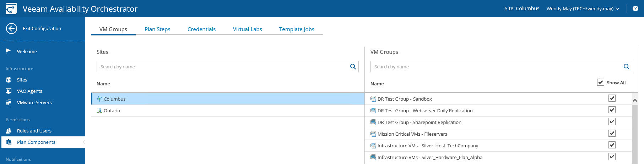Switch to the Plan Steps tab
644x164 pixels.
[157, 29]
